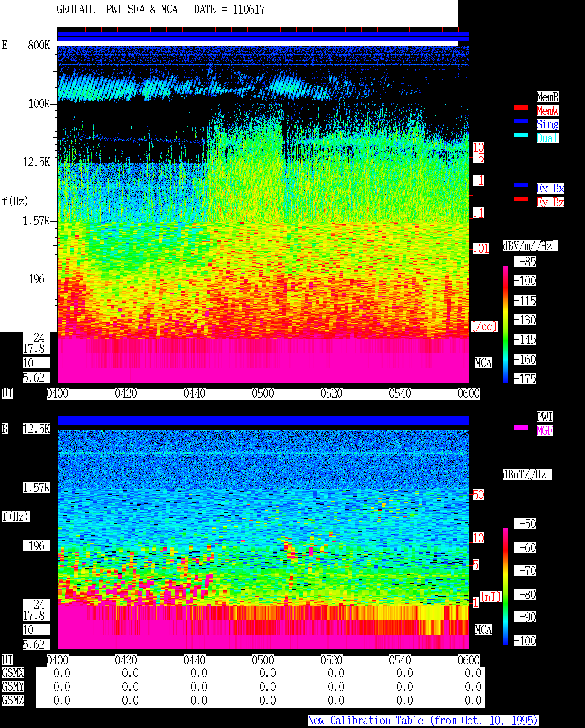The width and height of the screenshot is (585, 728).
Task: Click the red Ey Bz legend swatch
Action: coord(521,199)
